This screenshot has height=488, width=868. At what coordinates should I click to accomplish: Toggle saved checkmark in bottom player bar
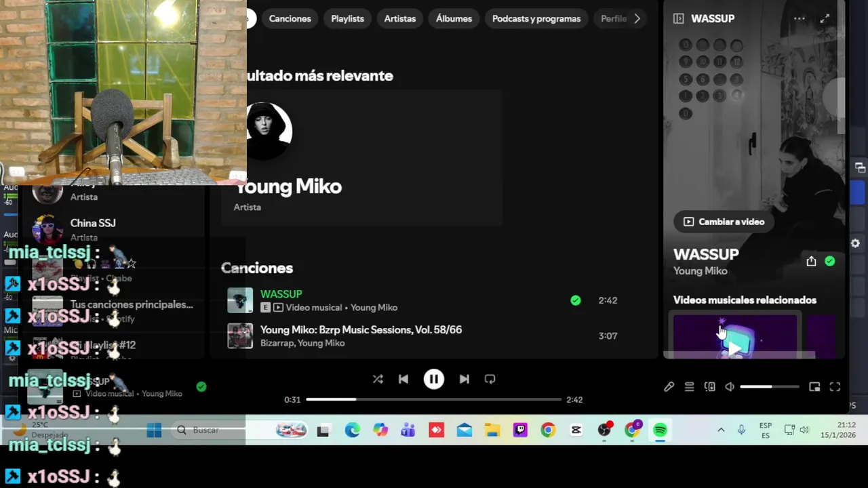click(201, 386)
